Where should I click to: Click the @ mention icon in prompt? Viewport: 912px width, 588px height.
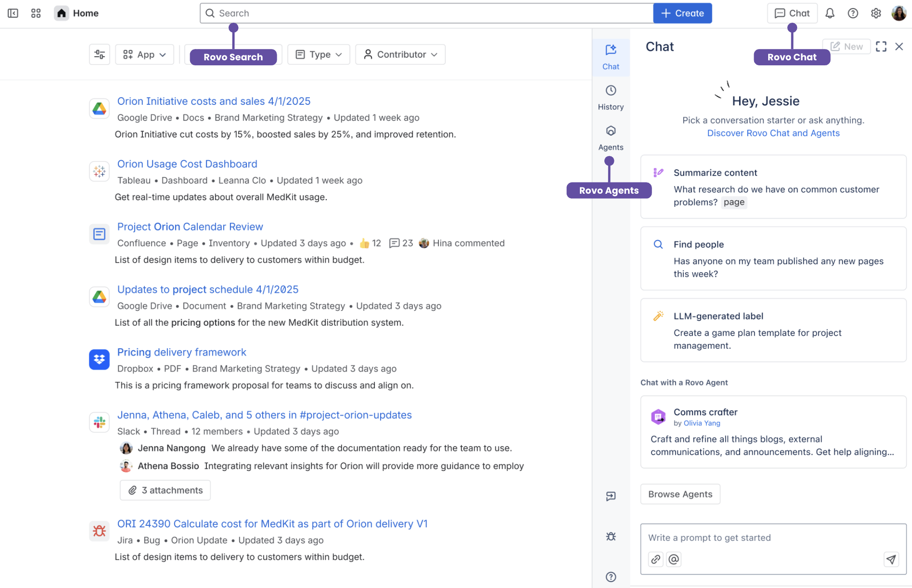click(674, 559)
